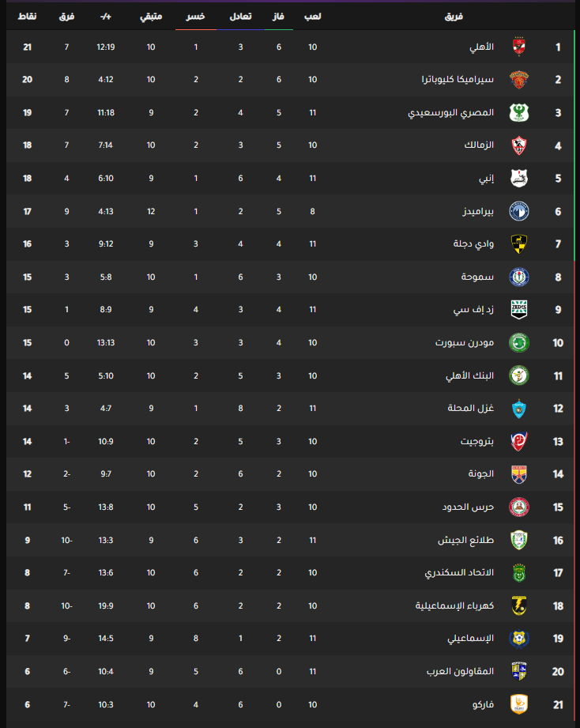Click the Modern Sport green logo
The image size is (580, 728).
518,343
